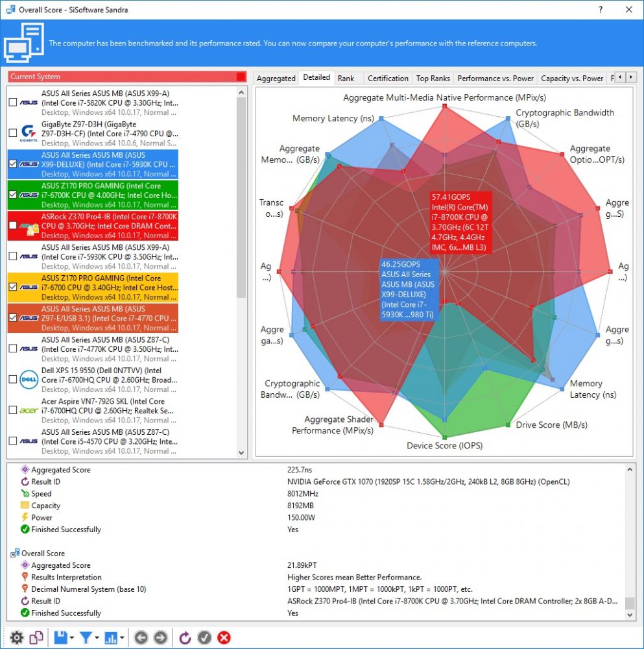Click the results pane scrollbar thumb
644x649 pixels.
coord(630,603)
